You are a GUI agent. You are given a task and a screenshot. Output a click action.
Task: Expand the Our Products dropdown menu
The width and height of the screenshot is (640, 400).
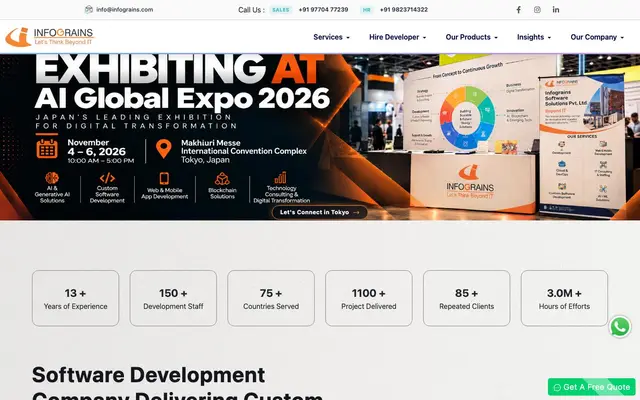(471, 37)
